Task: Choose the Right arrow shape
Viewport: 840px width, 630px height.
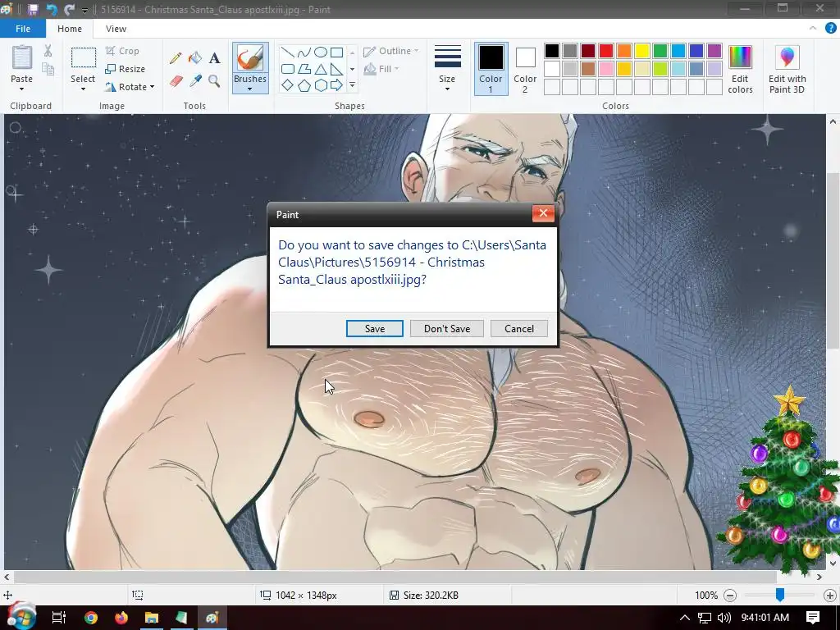Action: tap(336, 85)
